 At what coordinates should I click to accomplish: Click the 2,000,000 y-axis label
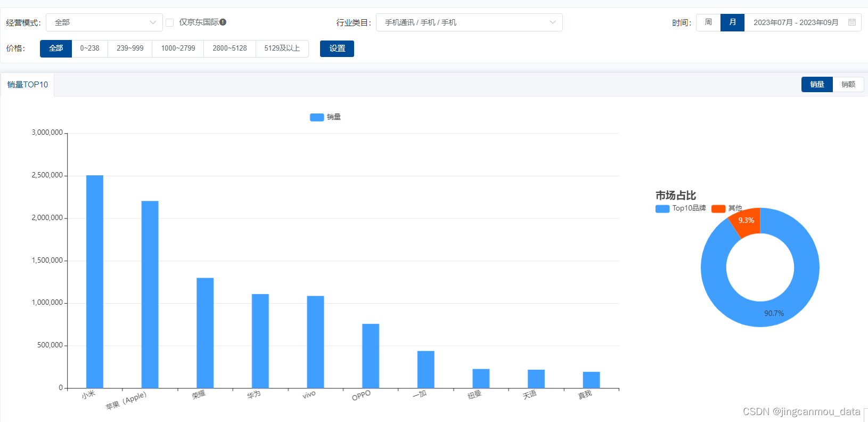[47, 218]
